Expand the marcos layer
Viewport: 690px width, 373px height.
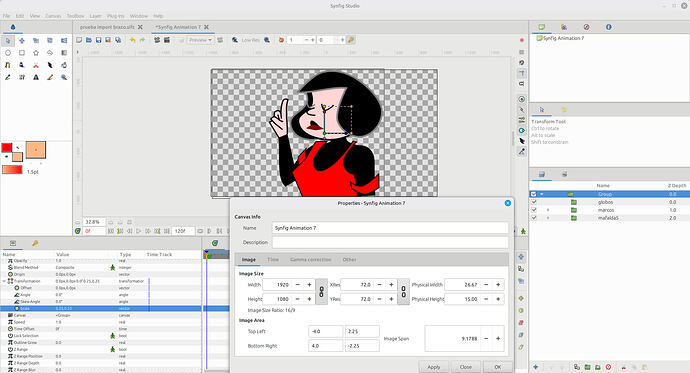548,210
